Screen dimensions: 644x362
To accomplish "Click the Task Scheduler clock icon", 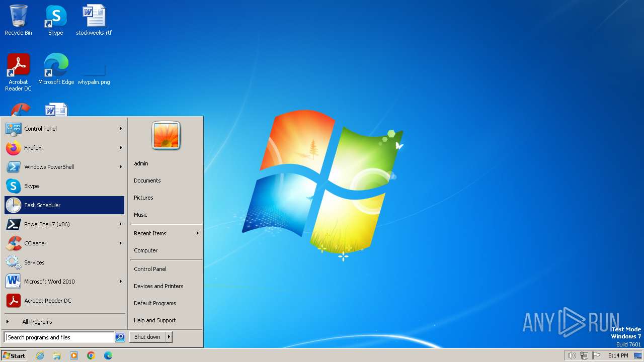I will 13,205.
